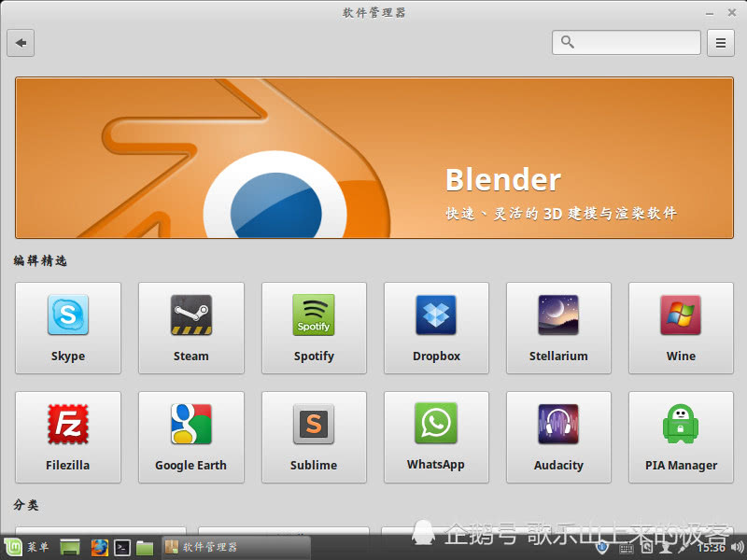The width and height of the screenshot is (747, 560).
Task: Launch Firefox from the taskbar
Action: (100, 548)
